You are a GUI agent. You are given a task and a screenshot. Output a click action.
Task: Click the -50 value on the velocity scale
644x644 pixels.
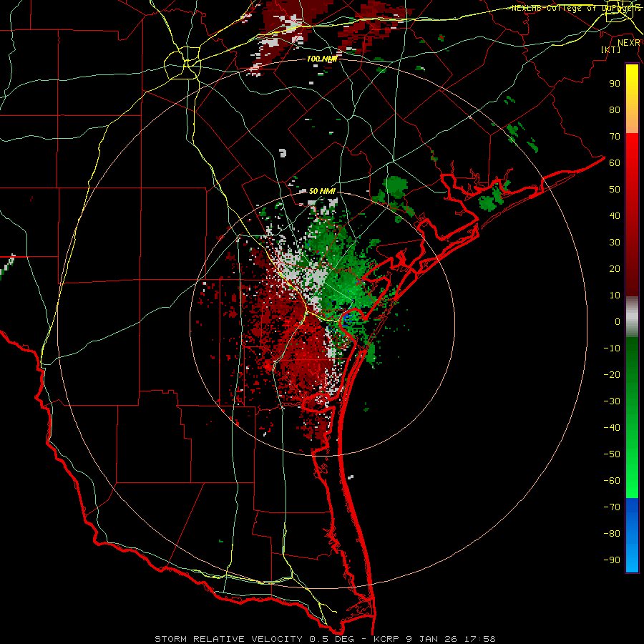pos(612,454)
